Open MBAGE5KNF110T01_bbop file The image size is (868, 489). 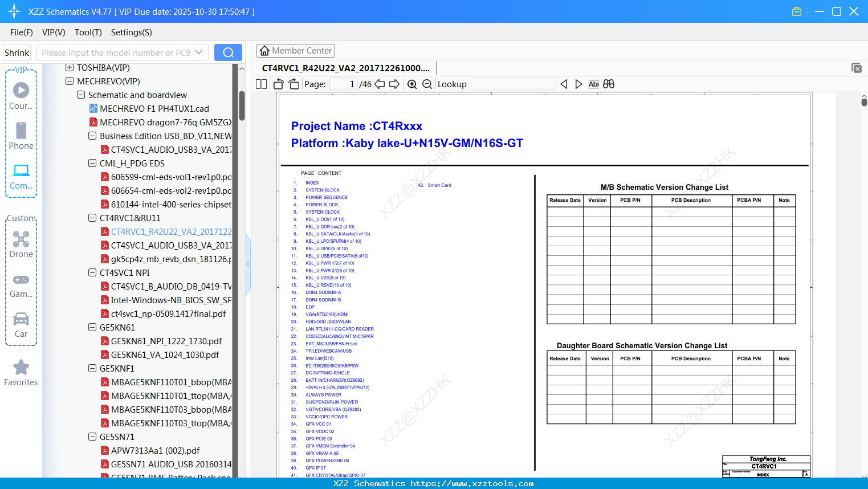point(166,382)
